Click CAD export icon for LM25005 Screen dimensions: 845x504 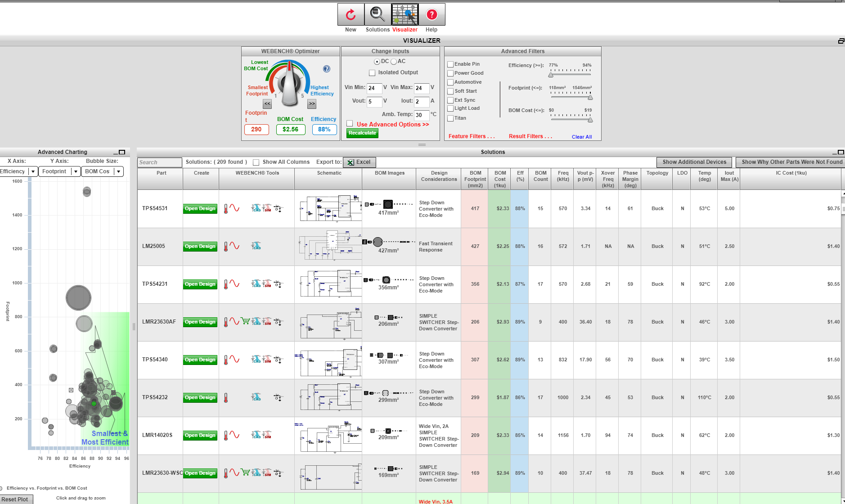[x=256, y=246]
